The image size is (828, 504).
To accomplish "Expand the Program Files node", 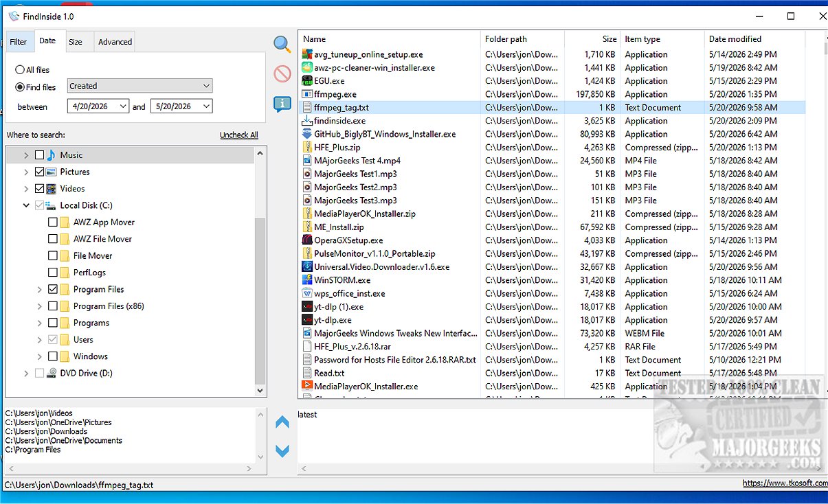I will pyautogui.click(x=40, y=290).
